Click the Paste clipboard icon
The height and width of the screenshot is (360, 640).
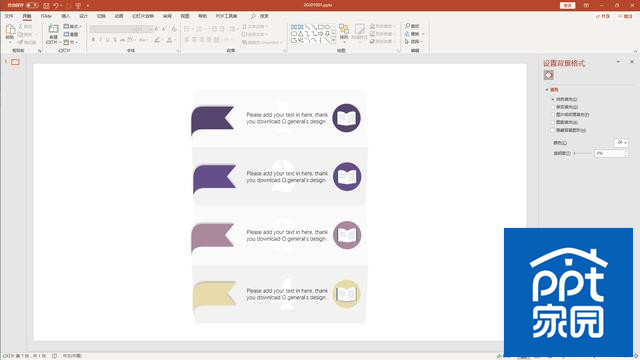point(10,30)
